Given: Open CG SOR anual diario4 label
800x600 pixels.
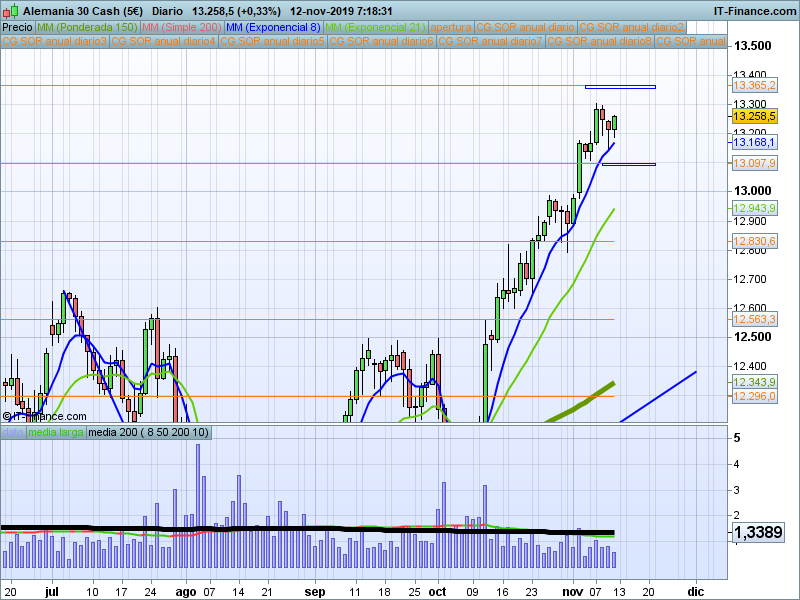Looking at the screenshot, I should coord(164,41).
